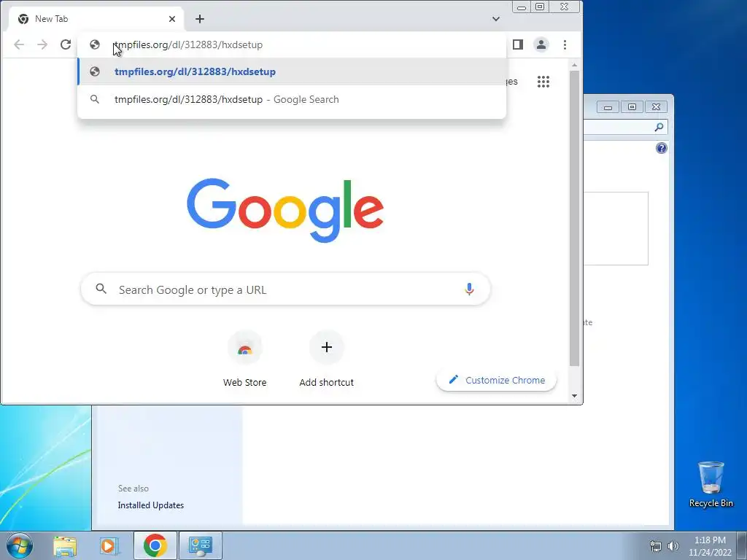This screenshot has width=747, height=560.
Task: Click the globe icon in the address bar
Action: click(x=95, y=44)
